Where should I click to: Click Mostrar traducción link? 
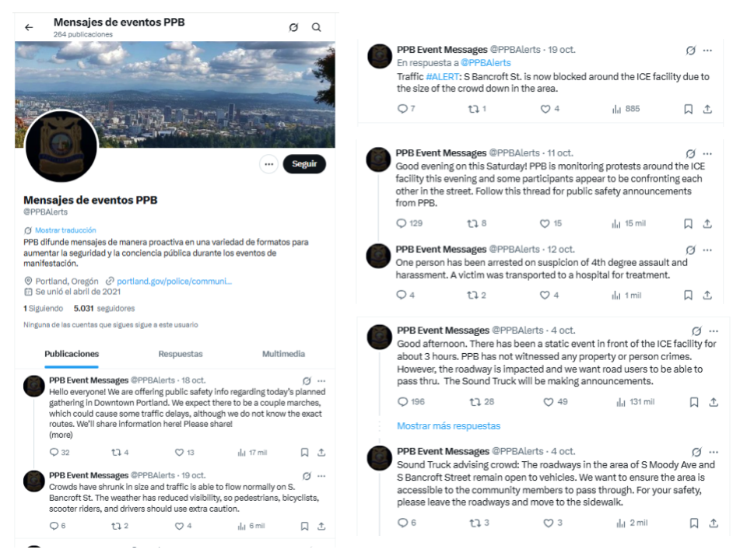[65, 230]
